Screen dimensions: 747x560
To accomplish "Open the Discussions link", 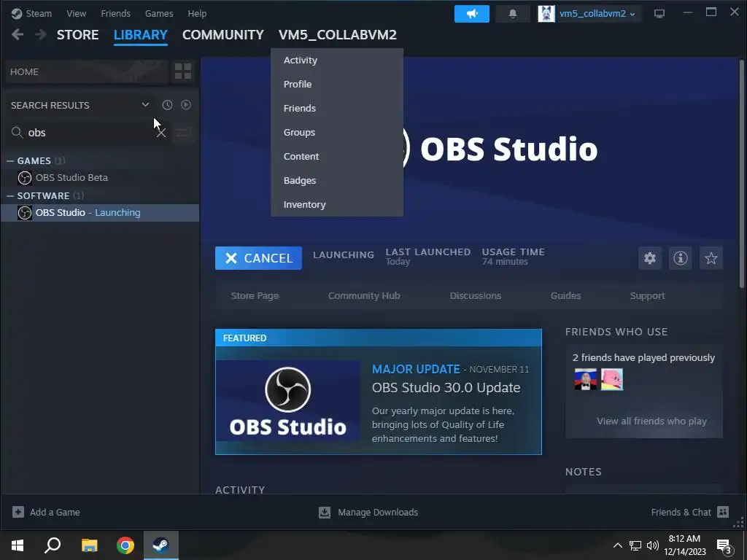I will (476, 296).
